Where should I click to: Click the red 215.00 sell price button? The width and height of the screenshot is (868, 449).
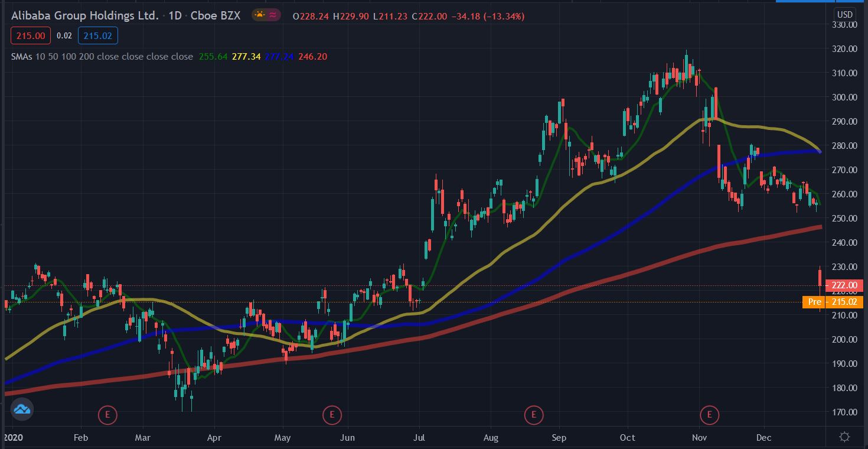31,36
